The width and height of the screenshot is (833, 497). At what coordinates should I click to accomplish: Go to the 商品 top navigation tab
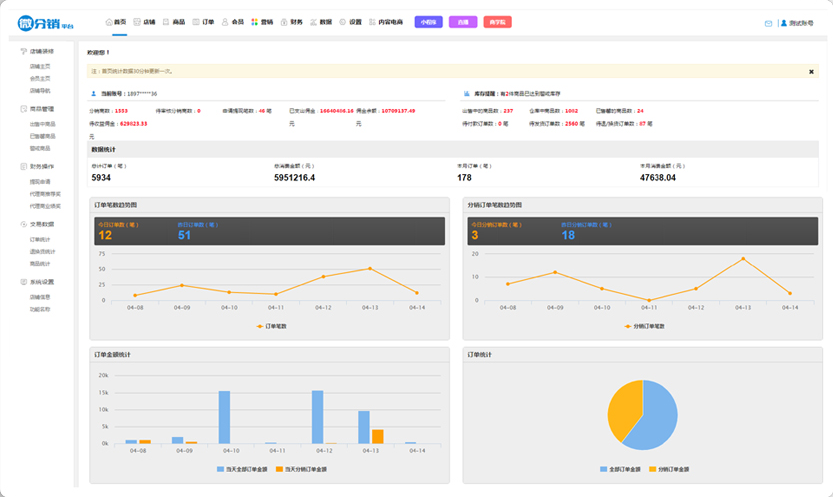(x=174, y=22)
